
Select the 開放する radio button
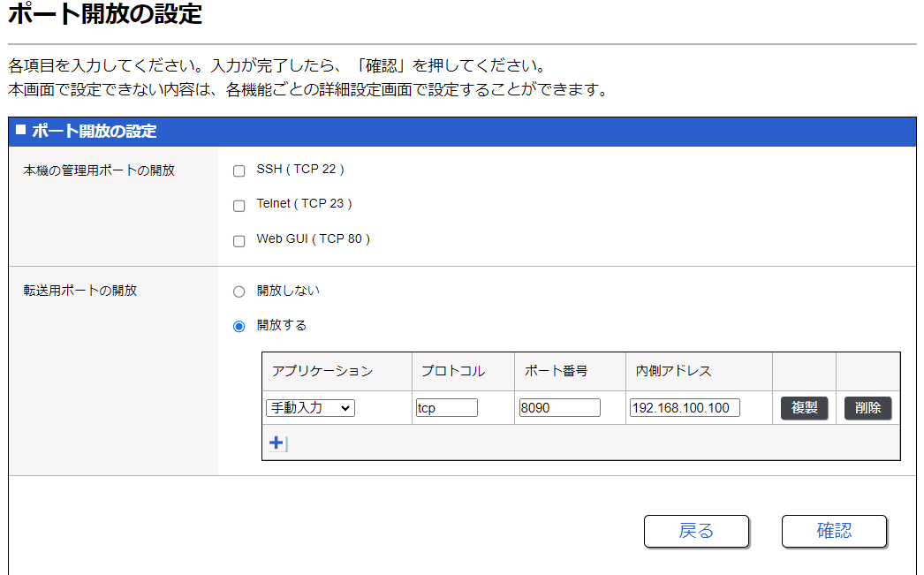[x=239, y=325]
